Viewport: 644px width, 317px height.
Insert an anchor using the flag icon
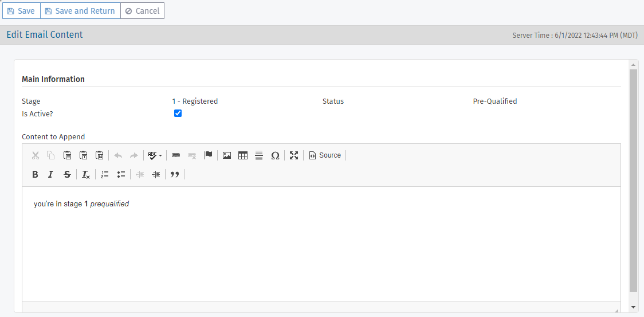click(209, 155)
